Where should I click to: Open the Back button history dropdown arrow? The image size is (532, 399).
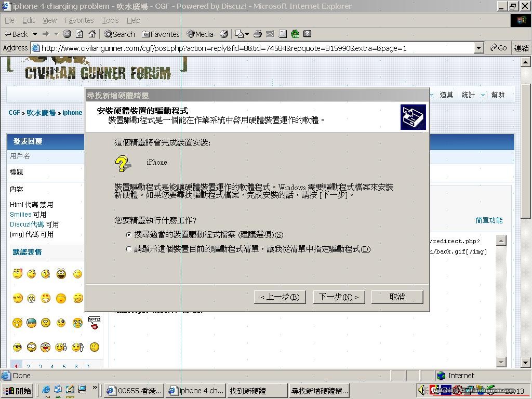pyautogui.click(x=35, y=34)
